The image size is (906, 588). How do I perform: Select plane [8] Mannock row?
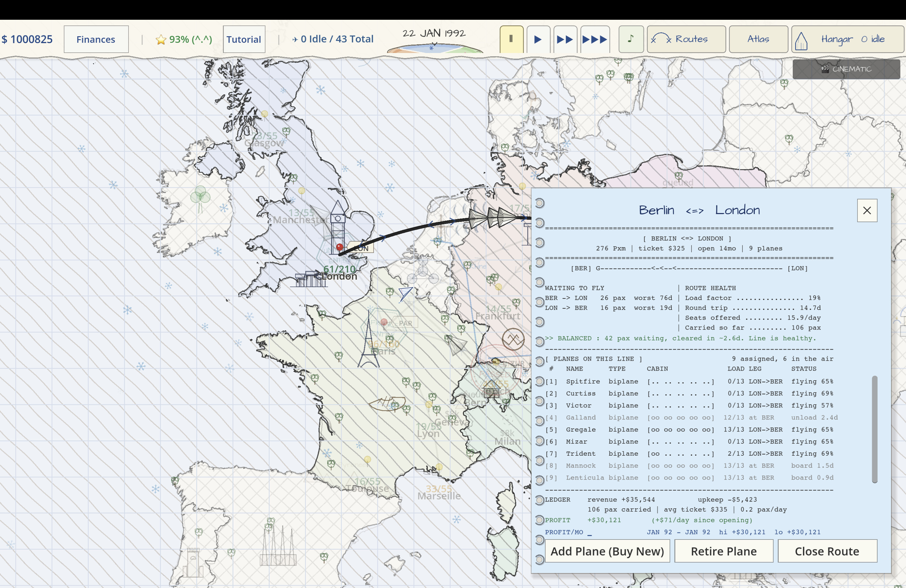[689, 466]
